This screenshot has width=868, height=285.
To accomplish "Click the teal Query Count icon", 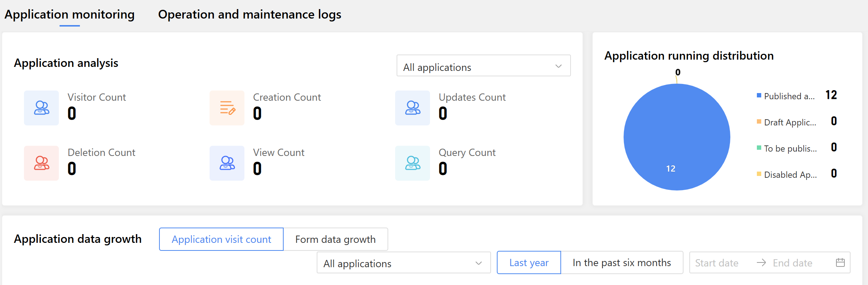I will (413, 163).
